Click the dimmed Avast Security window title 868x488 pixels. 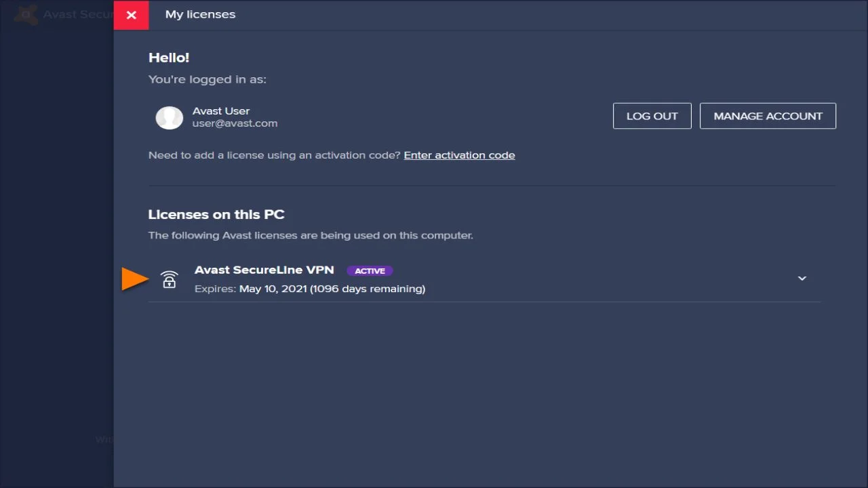(76, 14)
